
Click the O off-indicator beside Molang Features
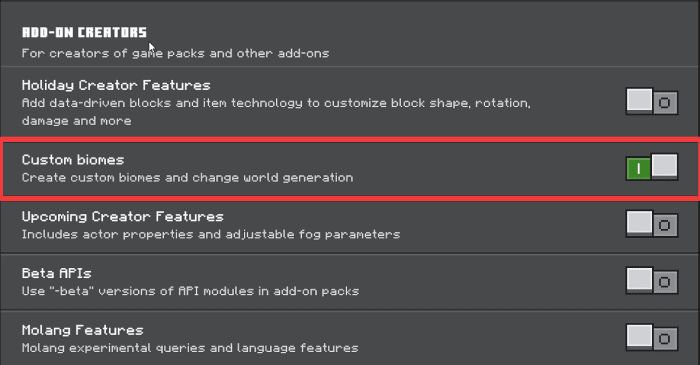665,339
